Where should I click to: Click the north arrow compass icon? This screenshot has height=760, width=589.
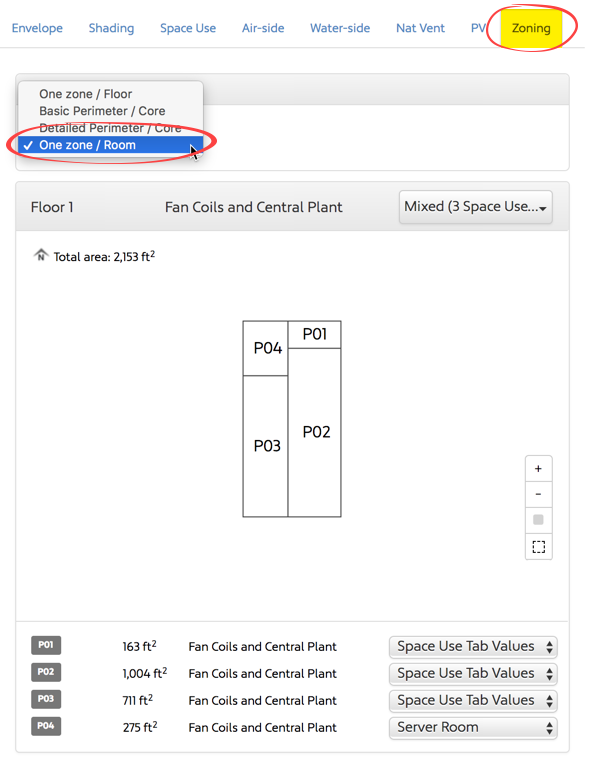pyautogui.click(x=41, y=255)
